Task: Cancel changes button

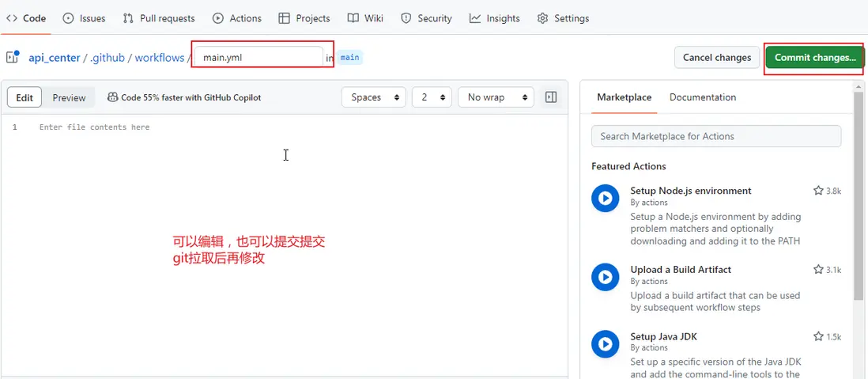Action: pyautogui.click(x=717, y=57)
